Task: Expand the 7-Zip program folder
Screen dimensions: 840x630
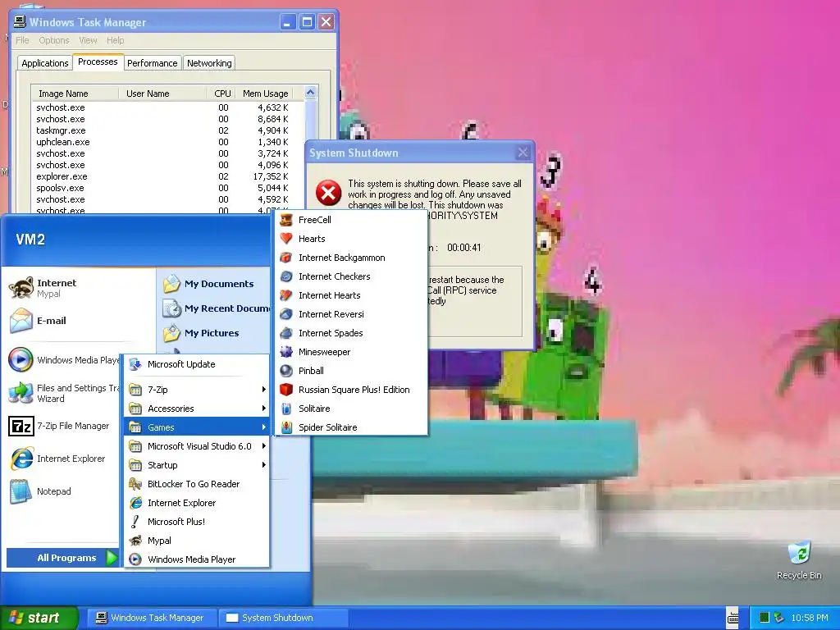Action: point(197,390)
